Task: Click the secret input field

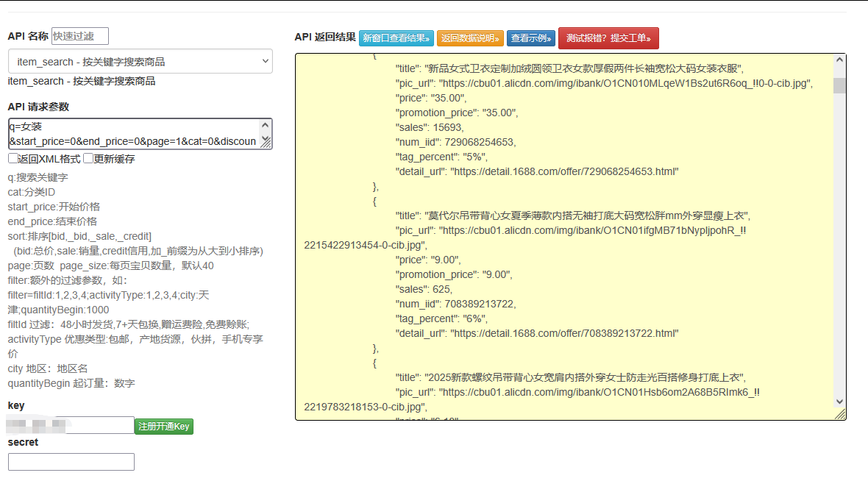Action: tap(71, 462)
